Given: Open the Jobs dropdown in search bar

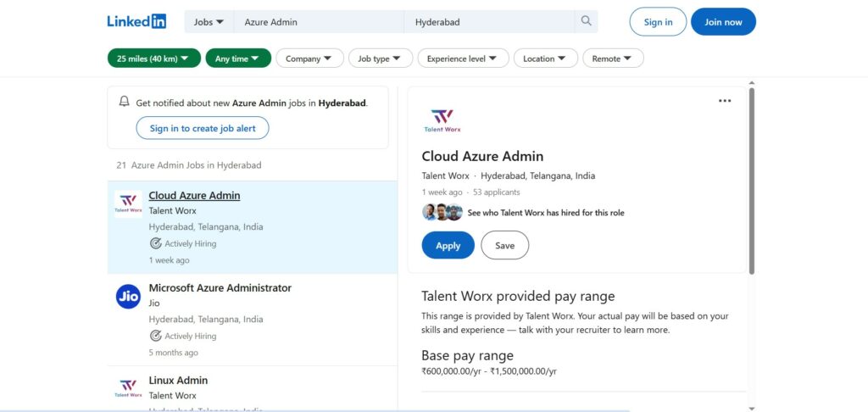Looking at the screenshot, I should click(209, 22).
